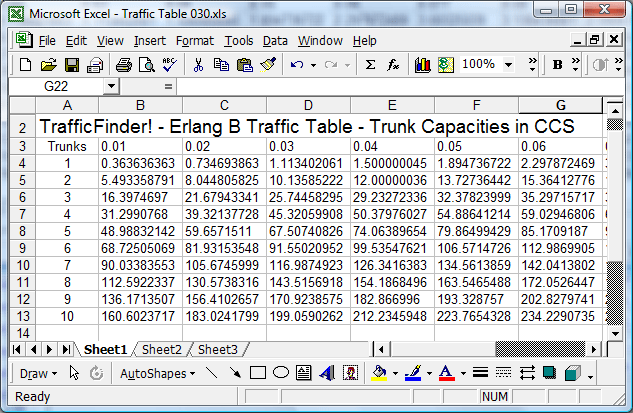Image resolution: width=633 pixels, height=413 pixels.
Task: Click the vertical scrollbar down arrow
Action: tap(615, 333)
